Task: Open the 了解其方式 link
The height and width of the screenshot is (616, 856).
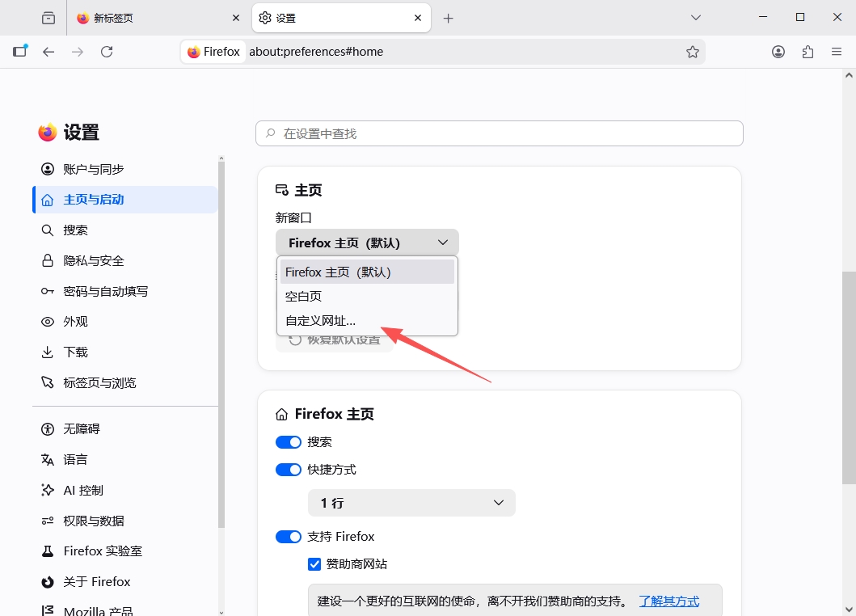Action: coord(668,601)
